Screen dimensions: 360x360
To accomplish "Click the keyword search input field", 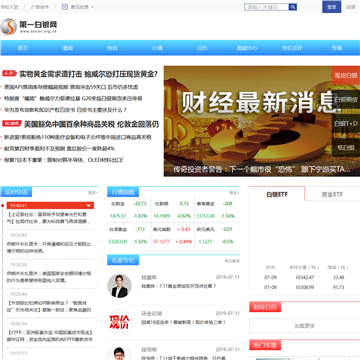I will pos(267,7).
